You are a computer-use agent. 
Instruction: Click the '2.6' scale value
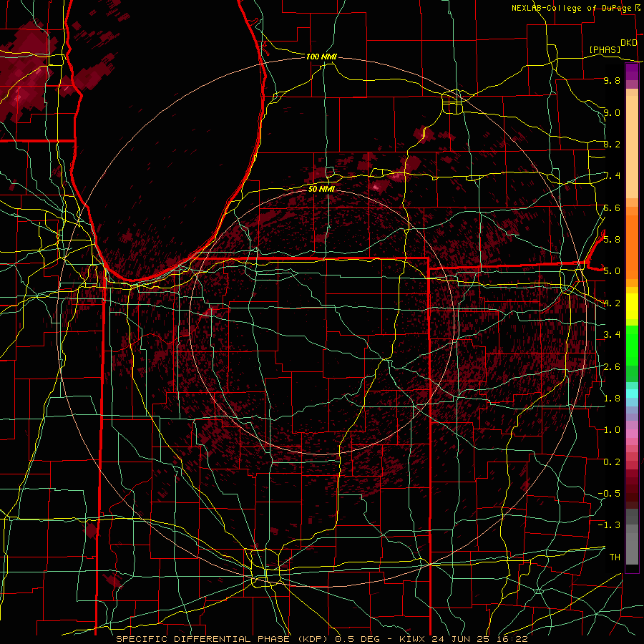click(x=612, y=367)
